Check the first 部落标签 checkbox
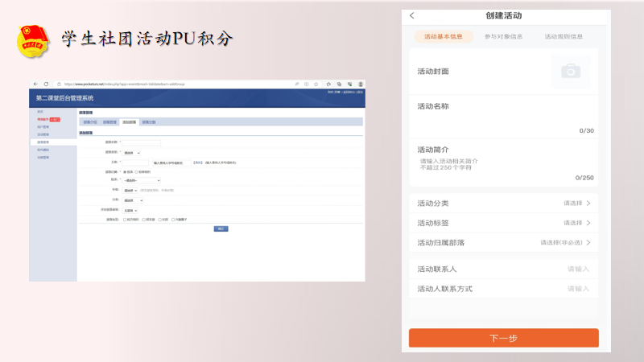 (125, 219)
